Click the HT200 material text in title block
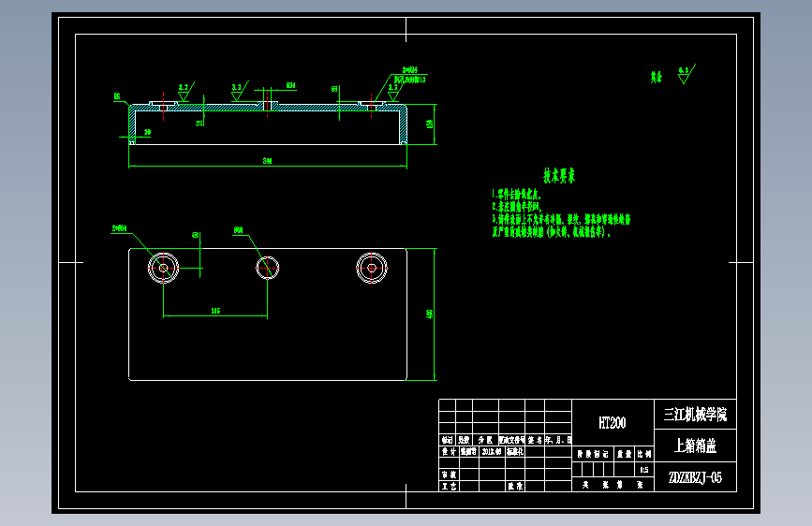 [x=613, y=423]
